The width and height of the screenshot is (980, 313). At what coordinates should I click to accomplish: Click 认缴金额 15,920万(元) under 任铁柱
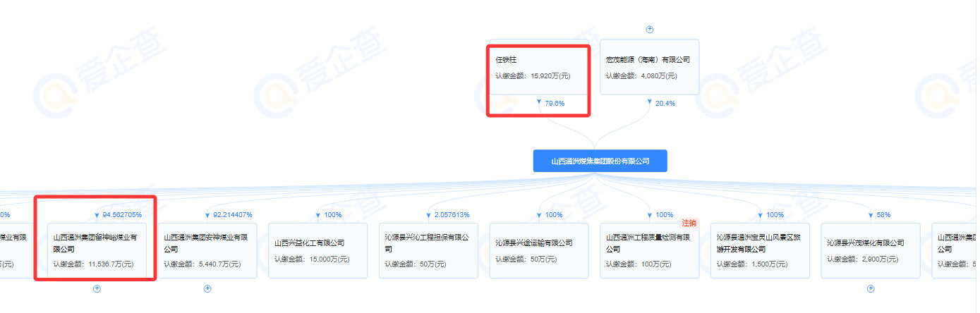(532, 75)
